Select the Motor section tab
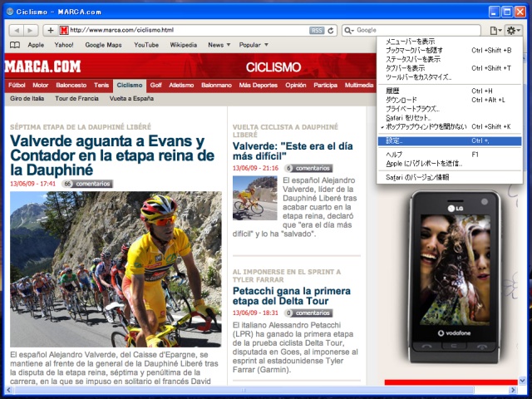 41,85
